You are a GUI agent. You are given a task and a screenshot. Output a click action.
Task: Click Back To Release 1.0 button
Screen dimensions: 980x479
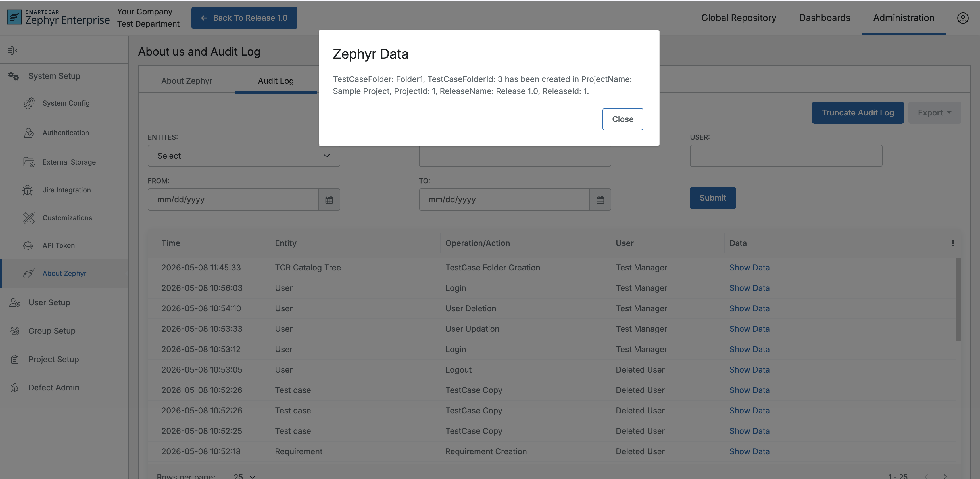[244, 18]
